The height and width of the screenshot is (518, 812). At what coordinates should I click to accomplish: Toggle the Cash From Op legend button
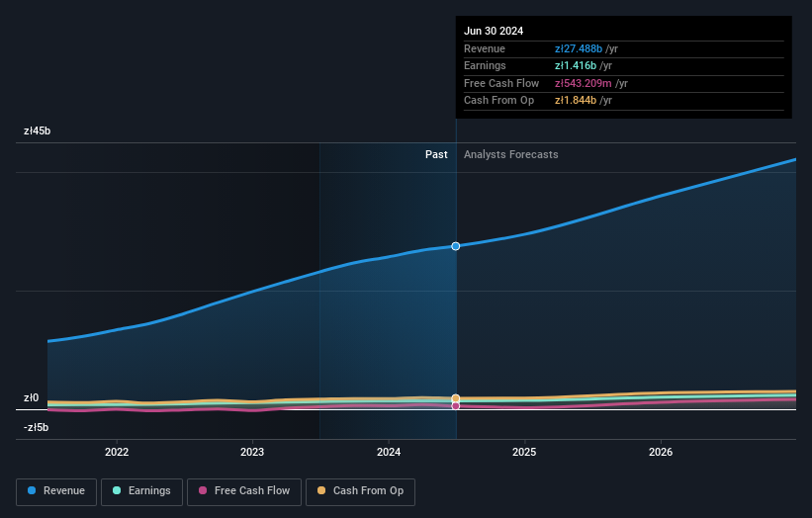point(360,491)
